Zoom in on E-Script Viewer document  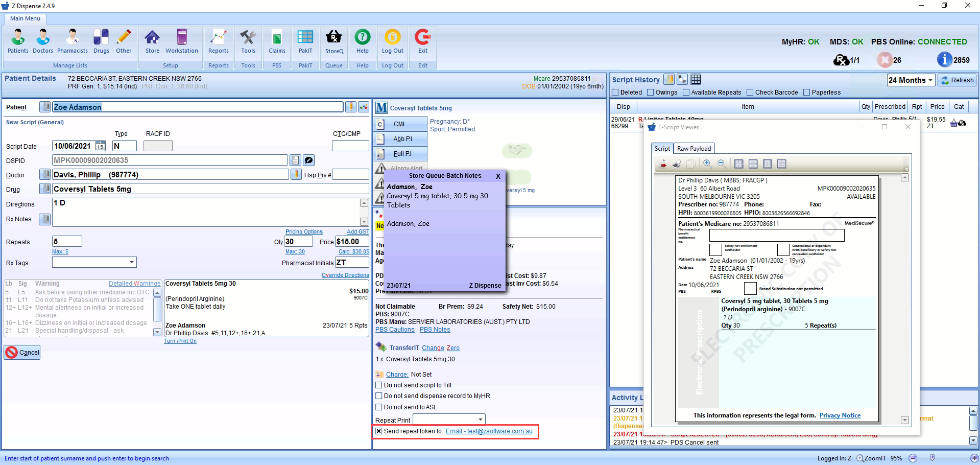[707, 164]
